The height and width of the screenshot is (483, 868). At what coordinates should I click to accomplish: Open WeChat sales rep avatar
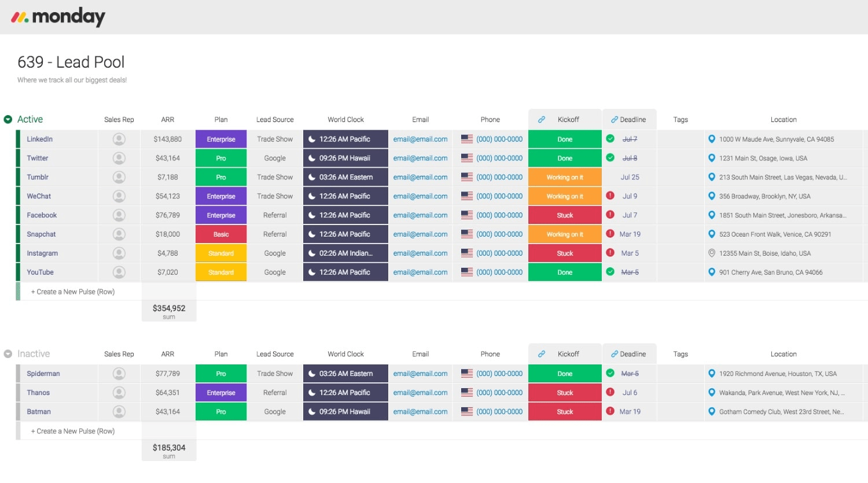[119, 196]
